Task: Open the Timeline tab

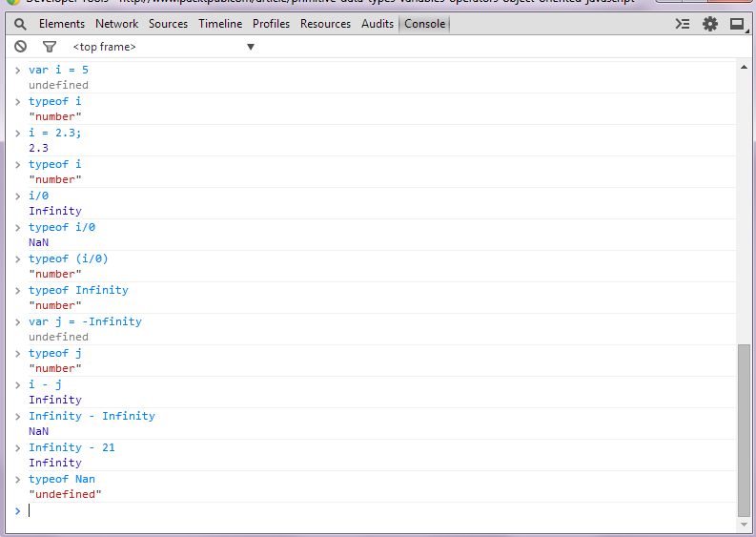Action: 220,24
